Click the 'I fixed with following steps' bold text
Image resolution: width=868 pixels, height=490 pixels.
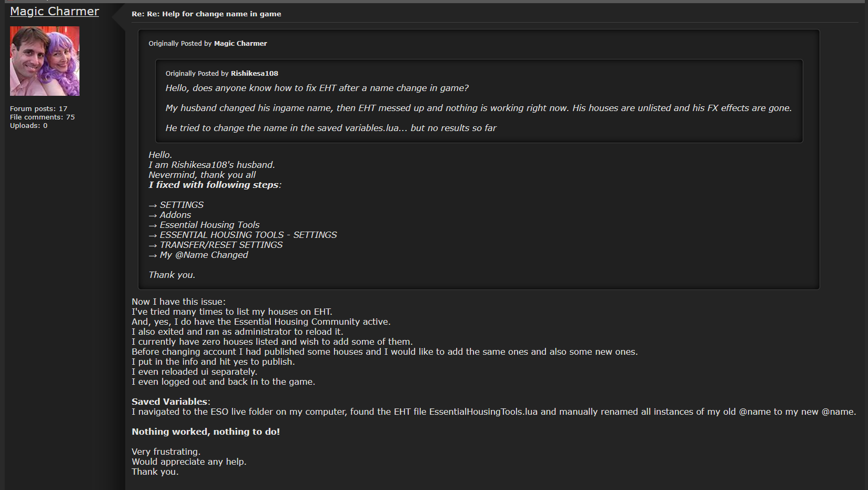point(215,185)
